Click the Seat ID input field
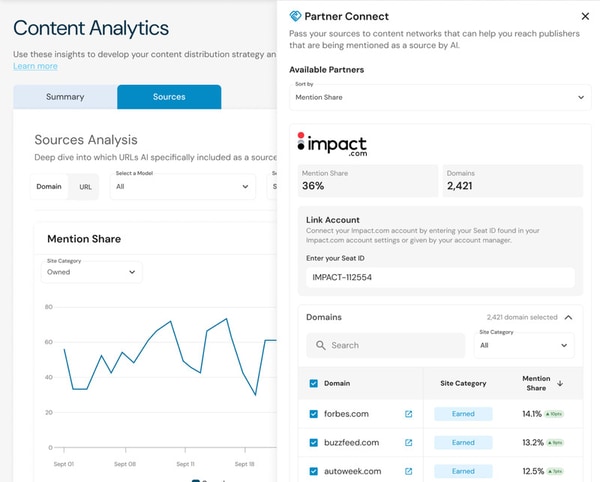Screen dimensions: 600x482 (440, 279)
